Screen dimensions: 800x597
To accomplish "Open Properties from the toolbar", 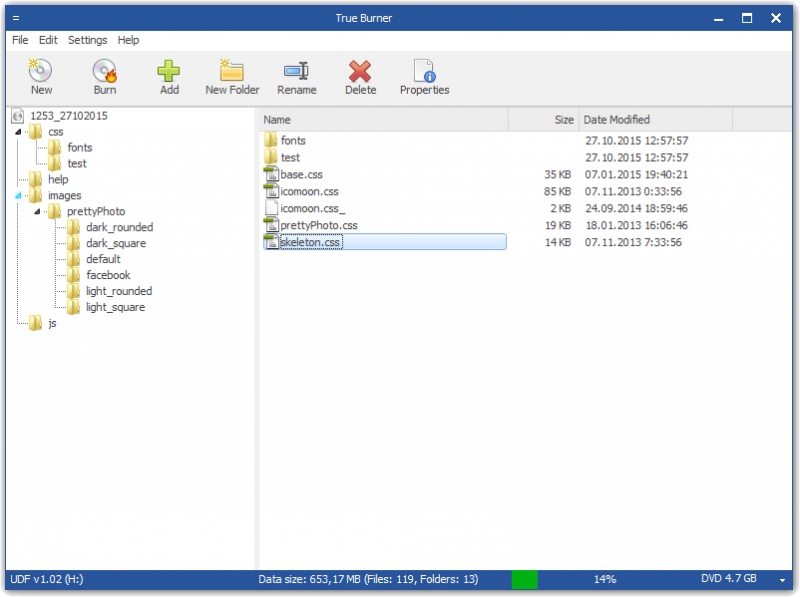I will pos(424,71).
